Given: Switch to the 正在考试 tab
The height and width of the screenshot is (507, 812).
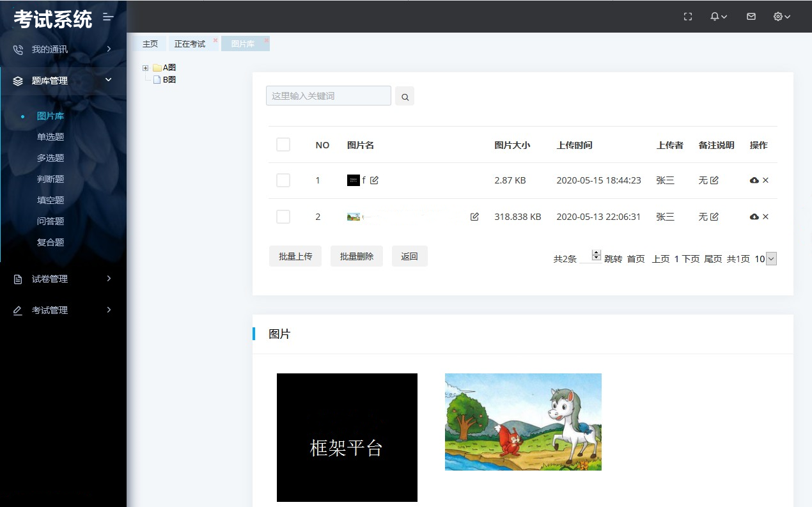Looking at the screenshot, I should 190,44.
